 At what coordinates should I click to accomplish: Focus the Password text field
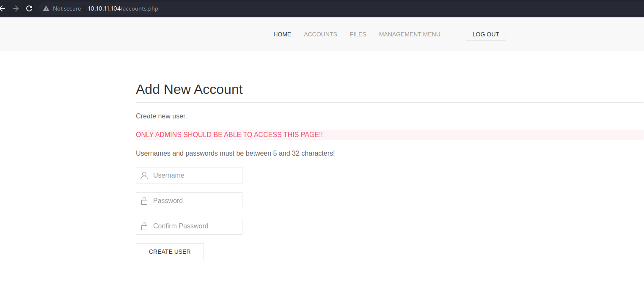[x=195, y=201]
